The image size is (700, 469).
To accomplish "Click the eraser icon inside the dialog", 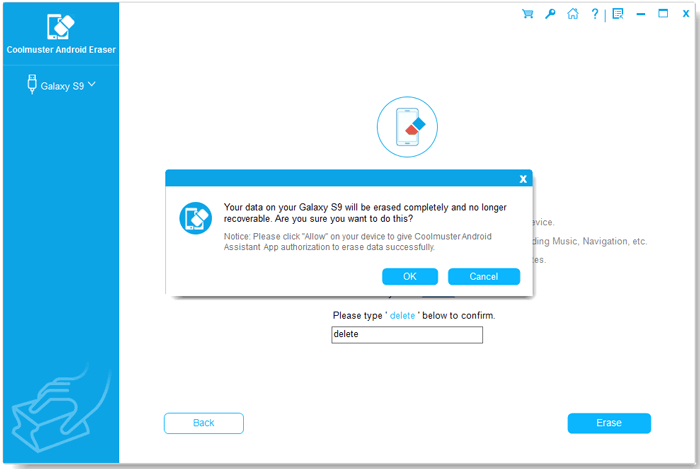I will click(196, 218).
